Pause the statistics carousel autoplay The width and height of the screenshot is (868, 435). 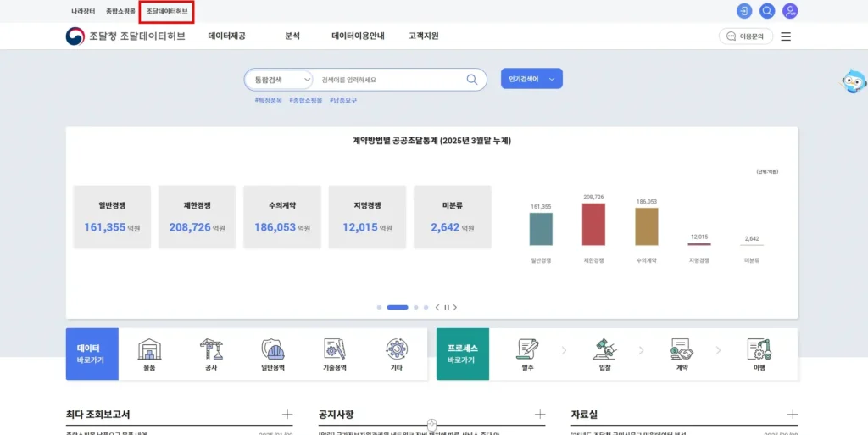[447, 308]
